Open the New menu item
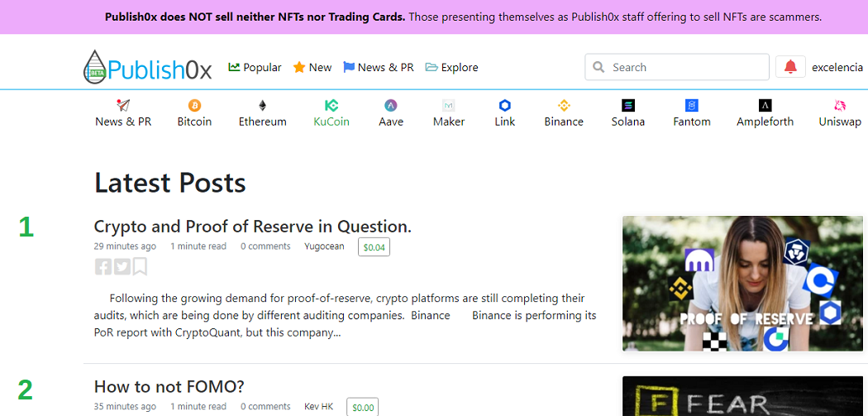This screenshot has height=416, width=868. click(x=312, y=68)
